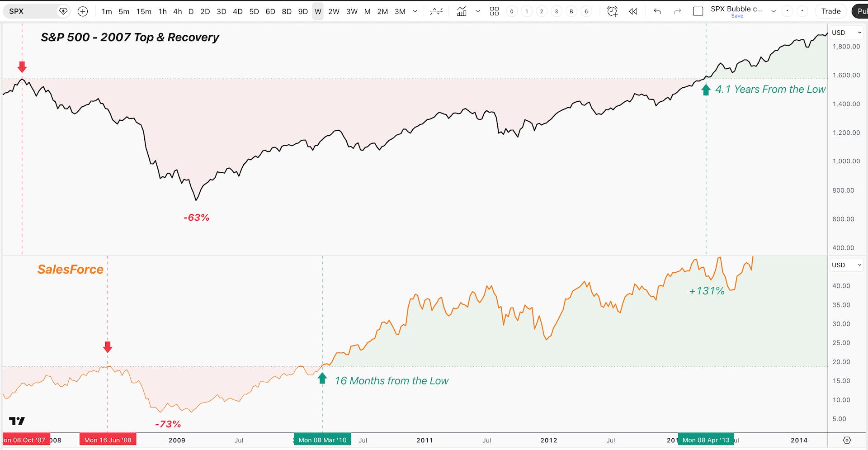868x450 pixels.
Task: Expand the time interval dropdown chevron
Action: [x=415, y=11]
